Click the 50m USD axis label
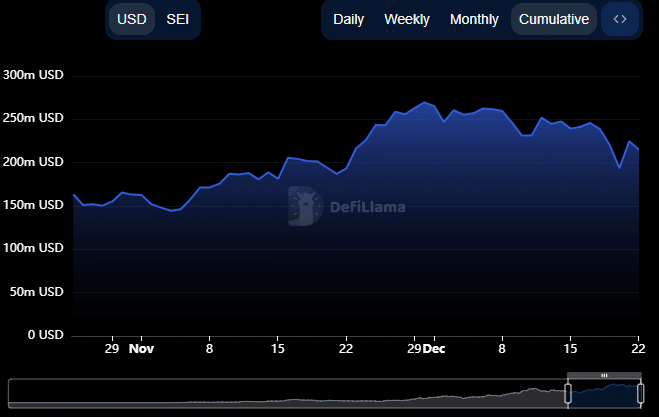The height and width of the screenshot is (417, 659). (x=37, y=292)
